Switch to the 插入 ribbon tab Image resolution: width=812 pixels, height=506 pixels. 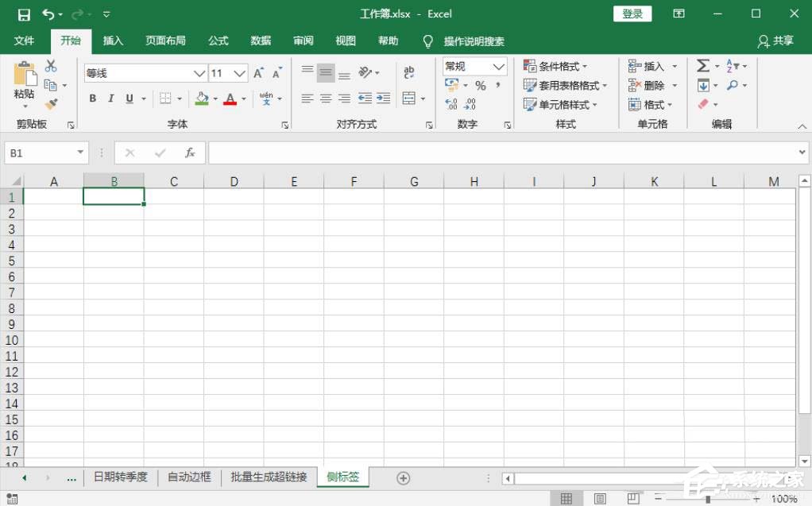(x=113, y=41)
